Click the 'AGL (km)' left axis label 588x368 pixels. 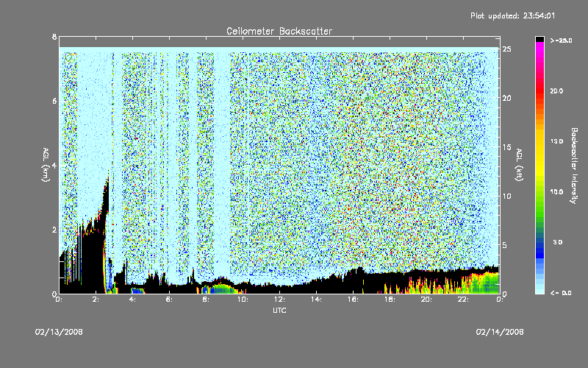46,164
